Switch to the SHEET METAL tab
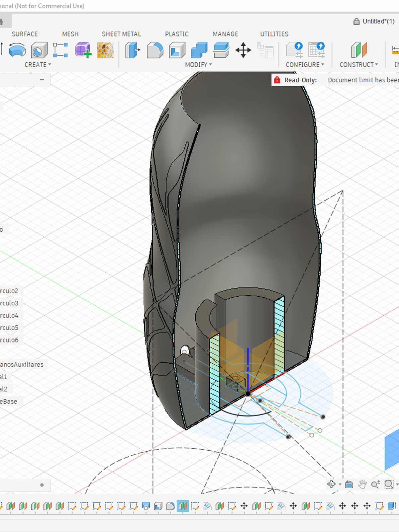 pyautogui.click(x=121, y=34)
